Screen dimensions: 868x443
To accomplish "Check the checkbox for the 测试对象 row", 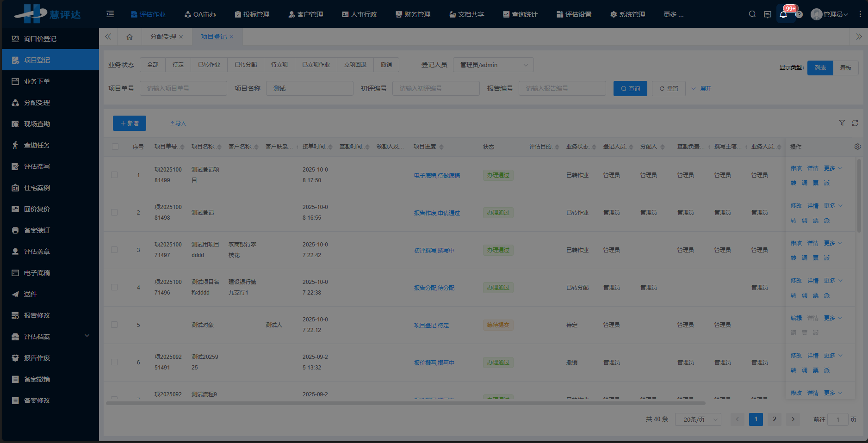I will 114,325.
